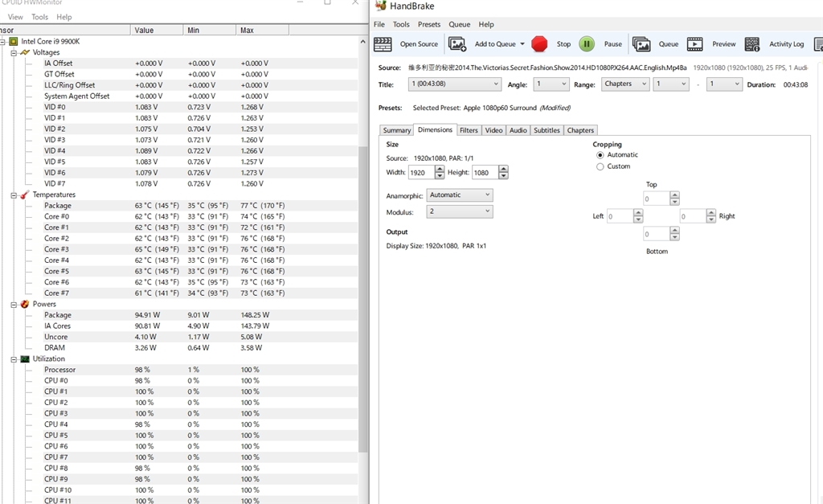Click the red Stop encode icon
Image resolution: width=823 pixels, height=504 pixels.
pos(539,44)
